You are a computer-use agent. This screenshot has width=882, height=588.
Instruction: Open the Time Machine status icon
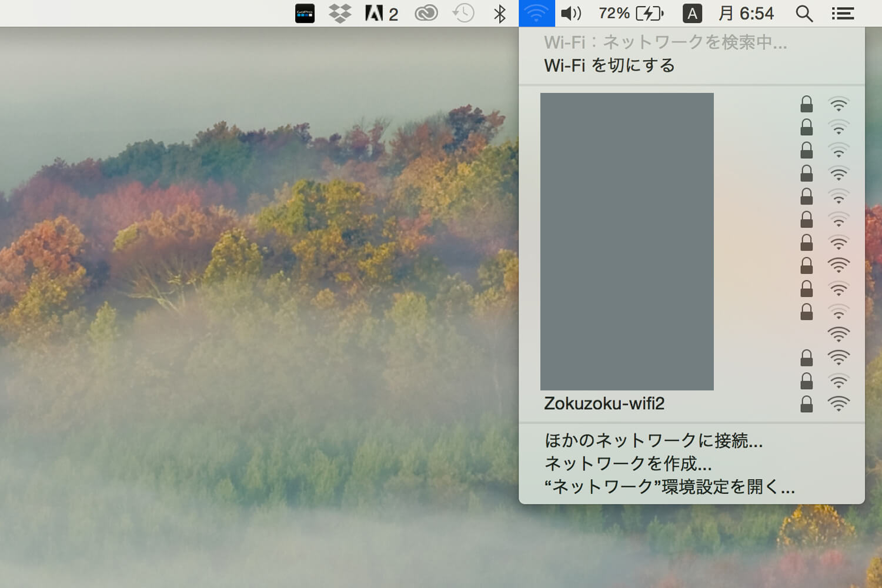[463, 13]
